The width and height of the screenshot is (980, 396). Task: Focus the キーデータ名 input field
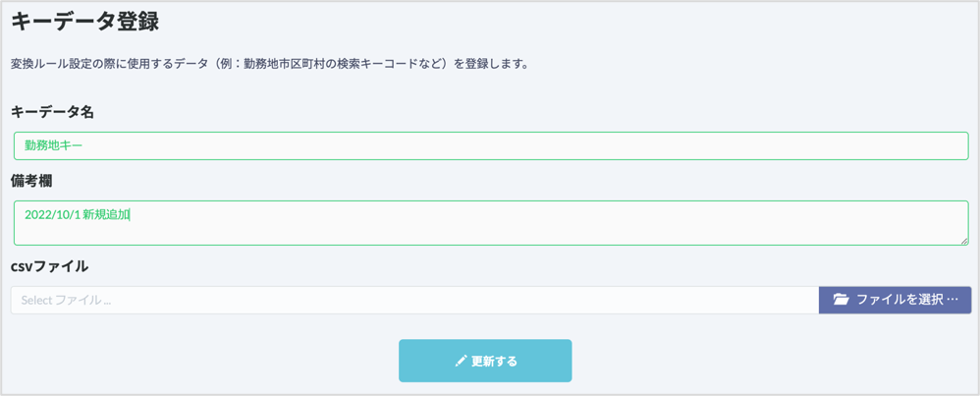pyautogui.click(x=491, y=145)
